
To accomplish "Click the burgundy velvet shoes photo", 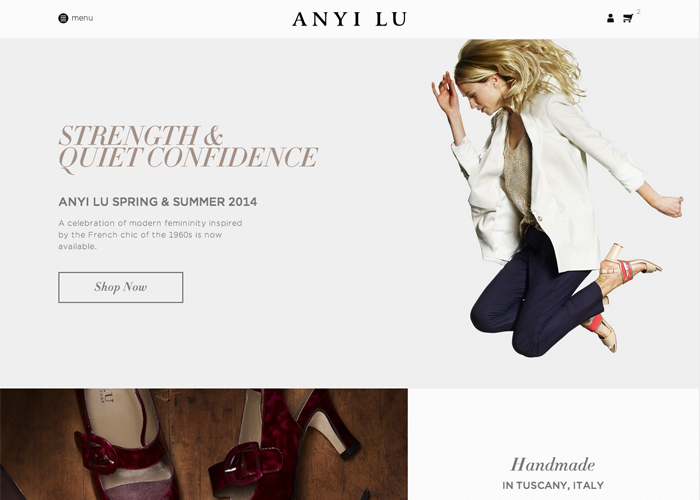I will 204,444.
